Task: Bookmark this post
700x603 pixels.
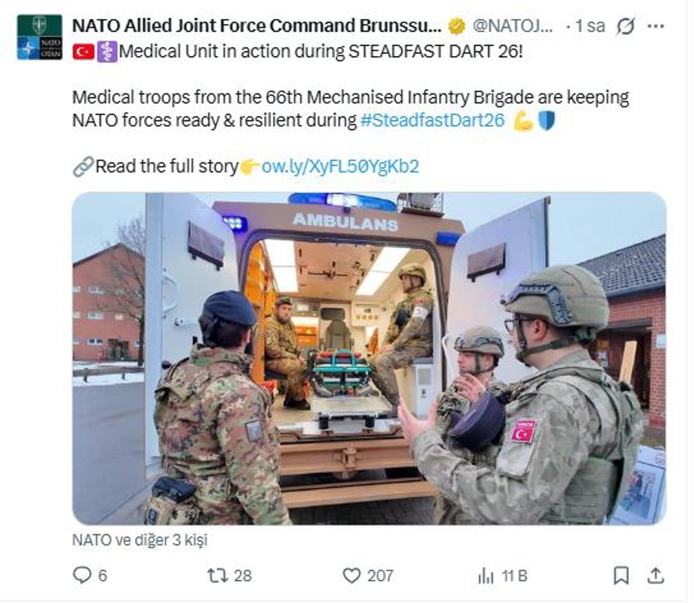Action: (x=621, y=576)
